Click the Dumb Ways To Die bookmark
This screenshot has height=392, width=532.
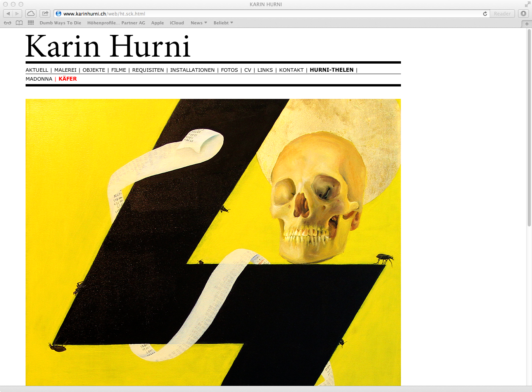tap(60, 23)
